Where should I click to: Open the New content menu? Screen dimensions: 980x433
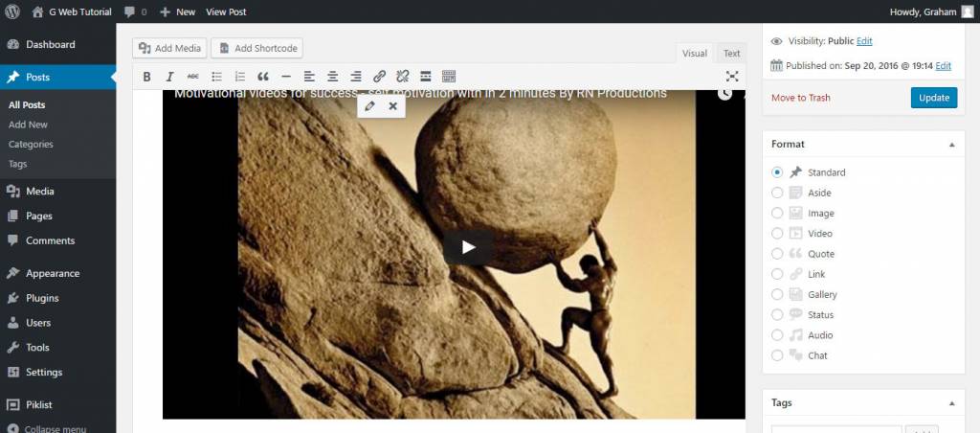pyautogui.click(x=177, y=11)
